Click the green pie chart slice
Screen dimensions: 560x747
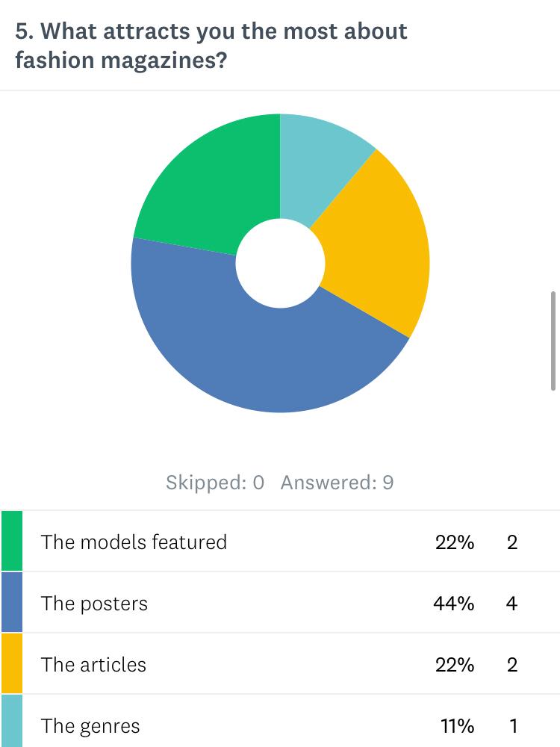pos(202,187)
